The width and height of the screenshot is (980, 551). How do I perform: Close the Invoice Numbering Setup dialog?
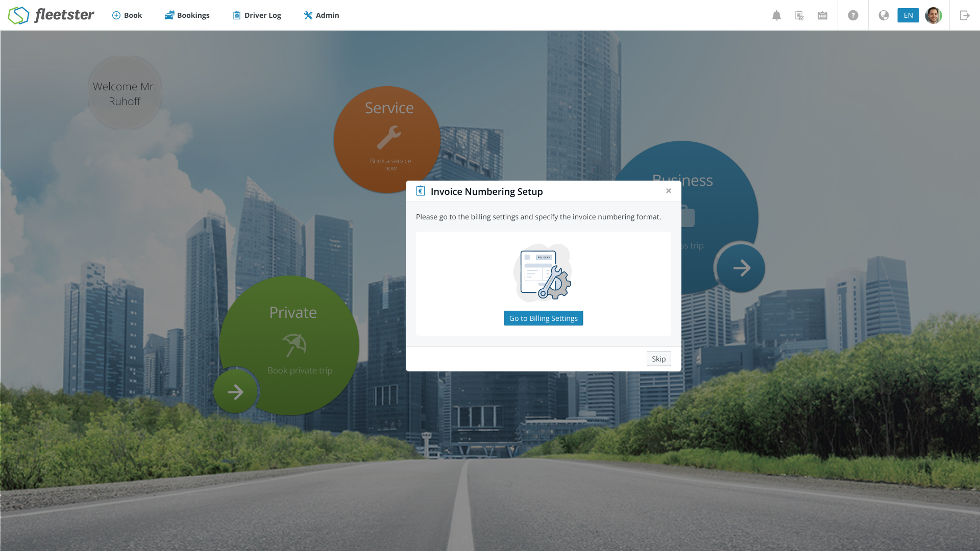pos(669,191)
